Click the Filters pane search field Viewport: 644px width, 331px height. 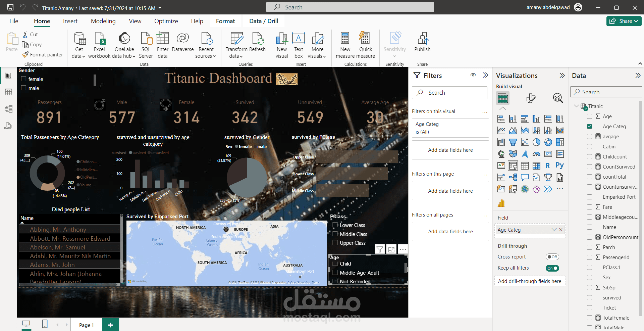click(x=449, y=93)
